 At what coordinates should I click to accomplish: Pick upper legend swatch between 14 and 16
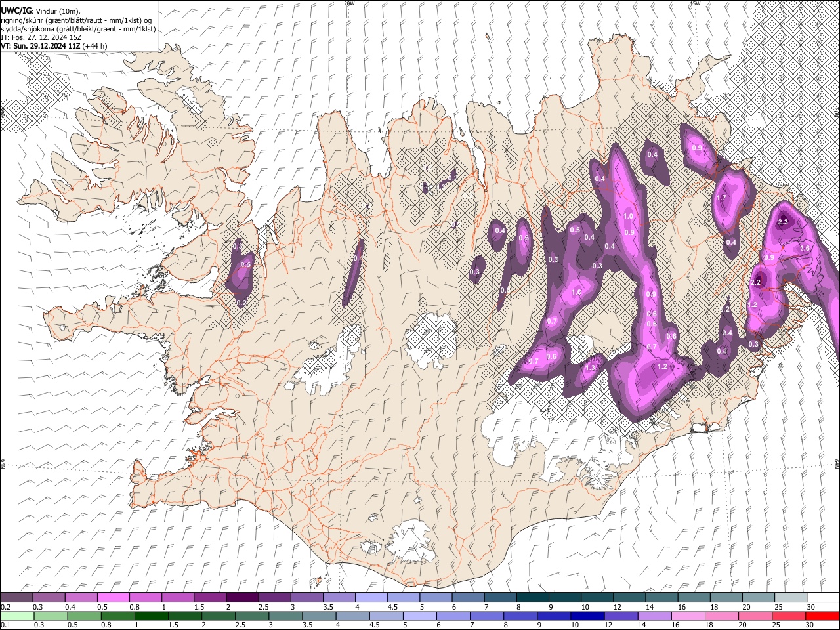(x=660, y=597)
